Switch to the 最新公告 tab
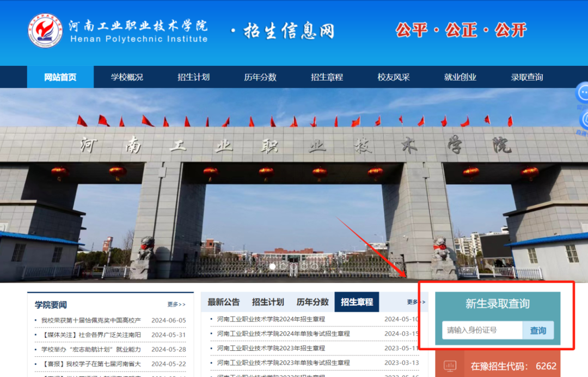This screenshot has width=588, height=377. click(223, 302)
